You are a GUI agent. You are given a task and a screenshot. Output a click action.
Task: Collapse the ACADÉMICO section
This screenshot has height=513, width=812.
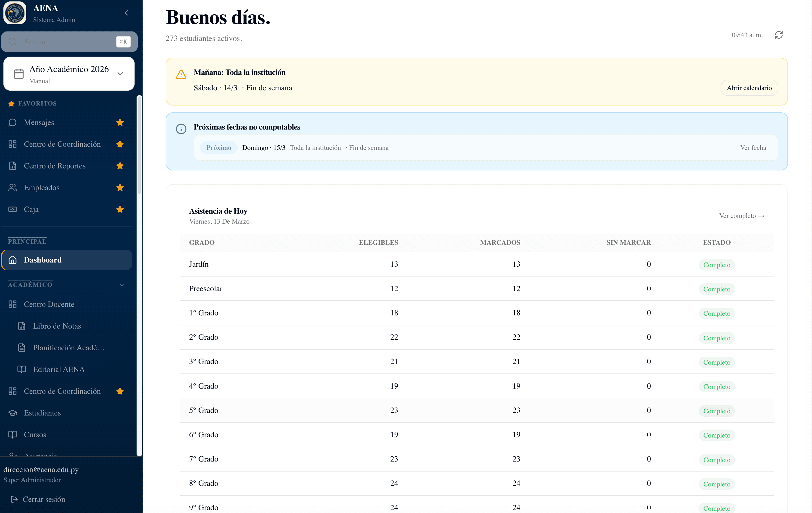[x=122, y=285]
